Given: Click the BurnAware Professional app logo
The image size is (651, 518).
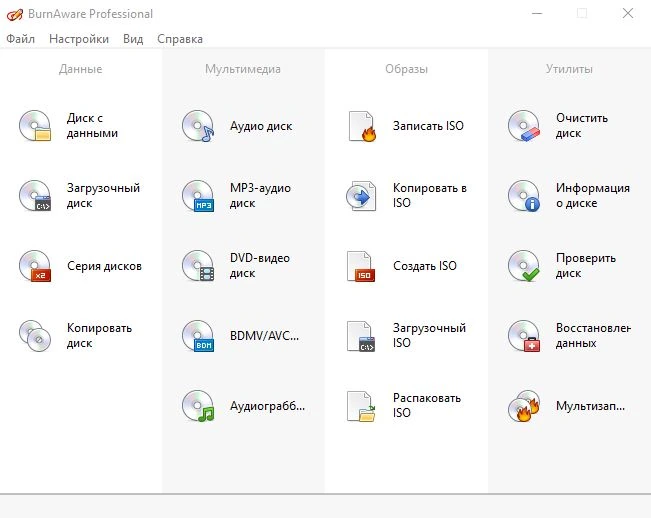Looking at the screenshot, I should click(x=15, y=15).
